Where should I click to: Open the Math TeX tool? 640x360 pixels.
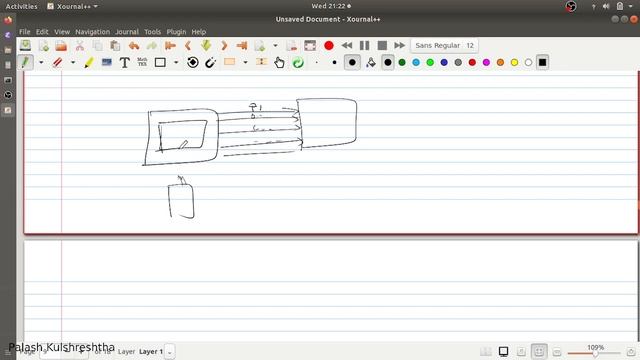pos(142,62)
